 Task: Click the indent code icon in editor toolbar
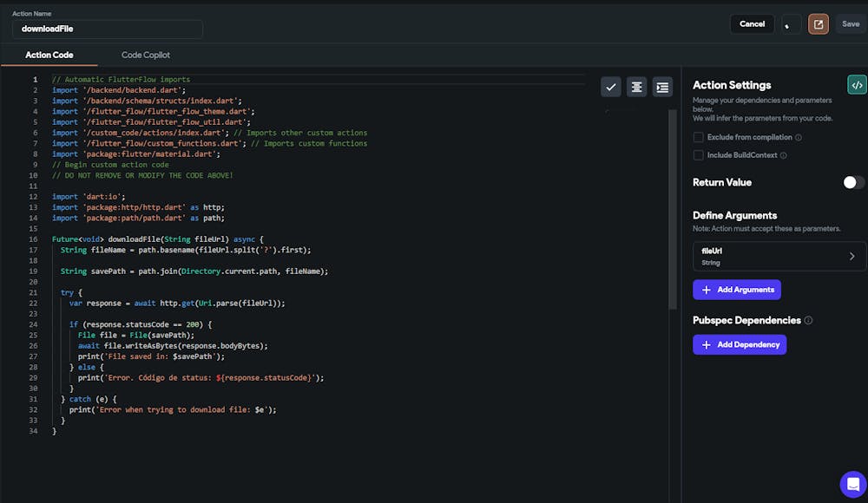[662, 87]
